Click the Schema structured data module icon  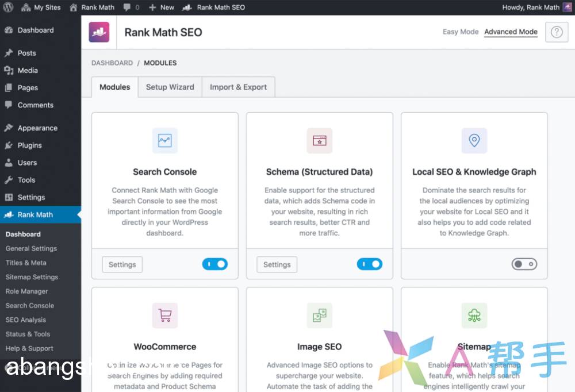[x=319, y=141]
